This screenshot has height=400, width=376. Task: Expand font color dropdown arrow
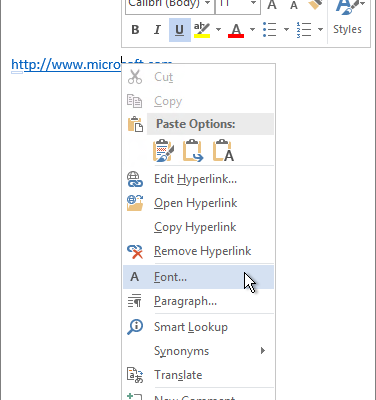(x=252, y=30)
